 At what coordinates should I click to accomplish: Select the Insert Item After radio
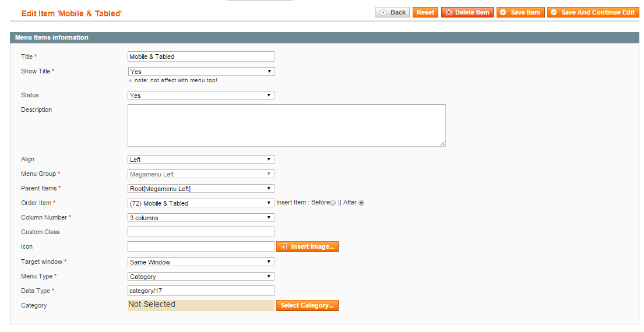pyautogui.click(x=361, y=203)
